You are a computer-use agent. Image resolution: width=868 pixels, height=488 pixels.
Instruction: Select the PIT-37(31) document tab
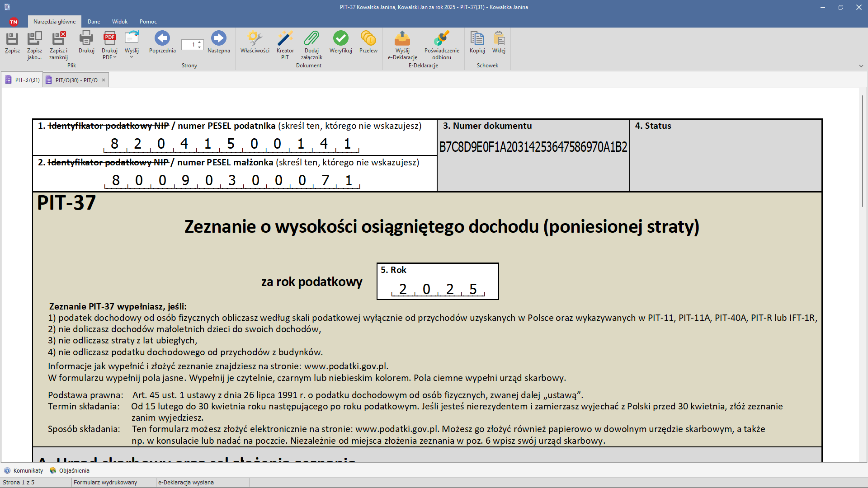22,80
